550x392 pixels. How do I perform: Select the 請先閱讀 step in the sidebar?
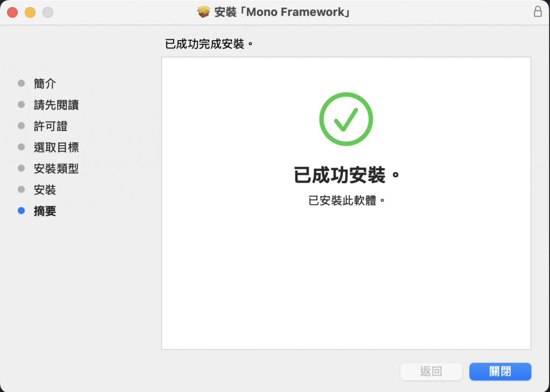click(56, 105)
